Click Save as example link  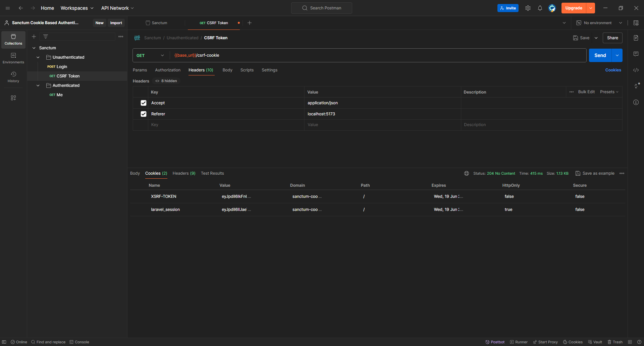[x=598, y=173]
